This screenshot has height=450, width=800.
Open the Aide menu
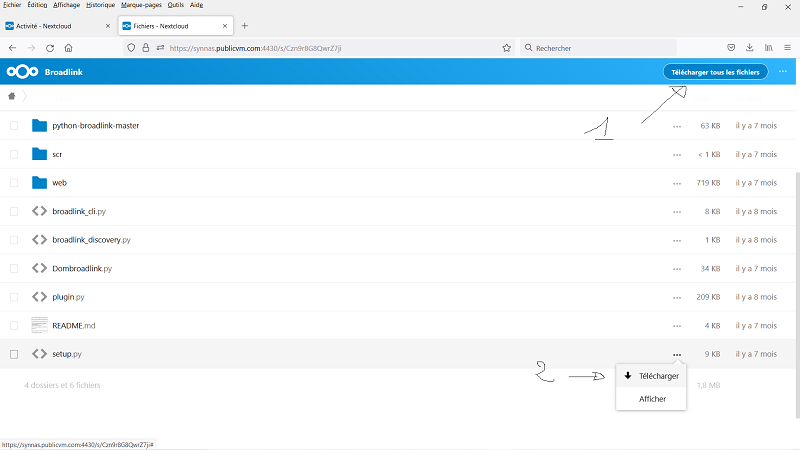click(196, 5)
